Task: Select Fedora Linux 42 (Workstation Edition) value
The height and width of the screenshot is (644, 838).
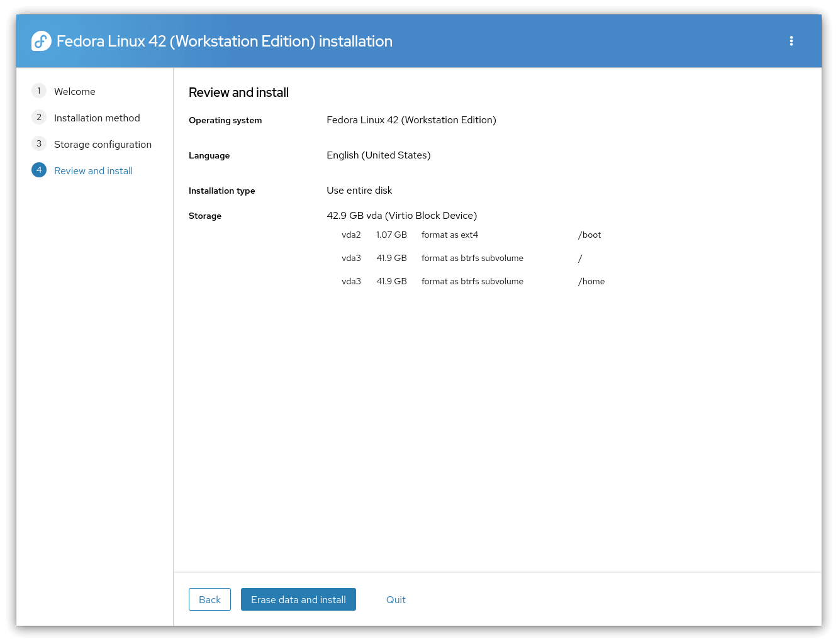Action: pyautogui.click(x=411, y=120)
